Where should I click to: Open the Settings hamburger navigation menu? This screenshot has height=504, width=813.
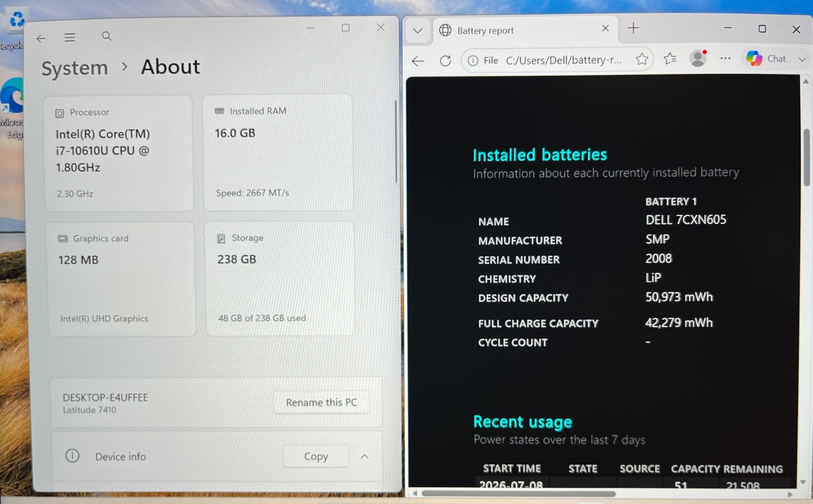(70, 38)
